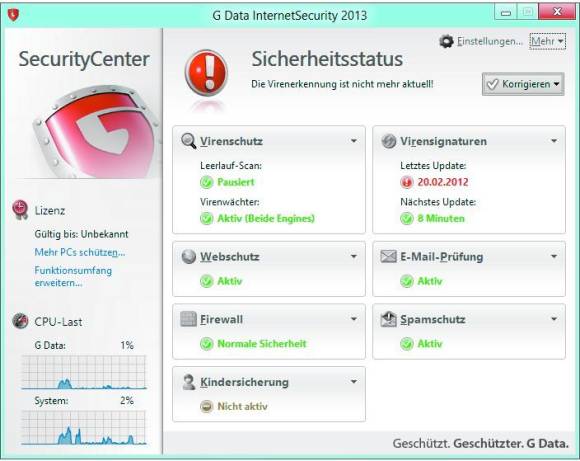The height and width of the screenshot is (461, 580).
Task: Click the Pausiert status text
Action: point(236,182)
